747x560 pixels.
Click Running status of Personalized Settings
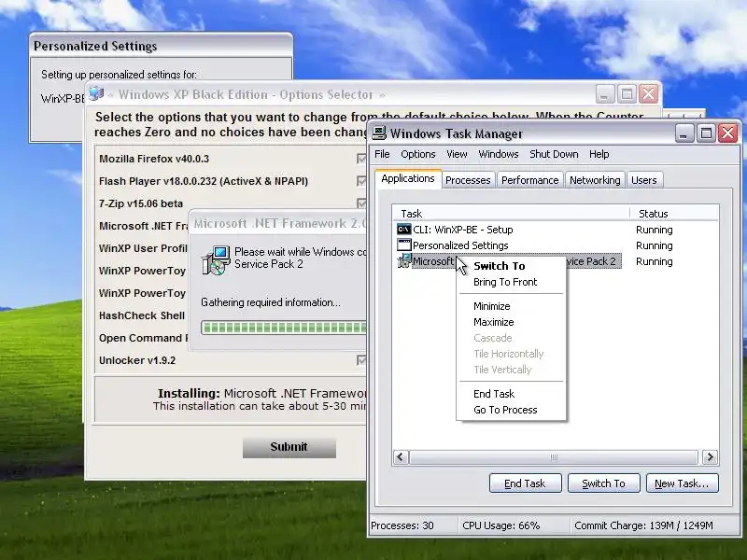point(655,245)
